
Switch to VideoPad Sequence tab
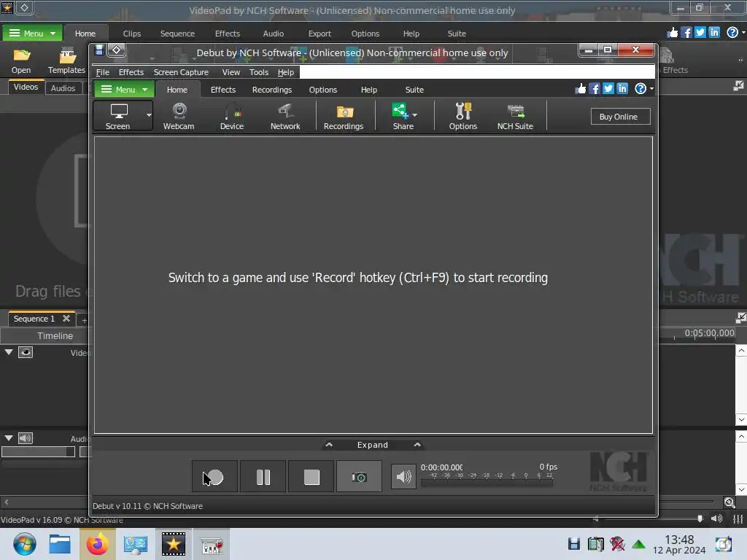pos(177,34)
